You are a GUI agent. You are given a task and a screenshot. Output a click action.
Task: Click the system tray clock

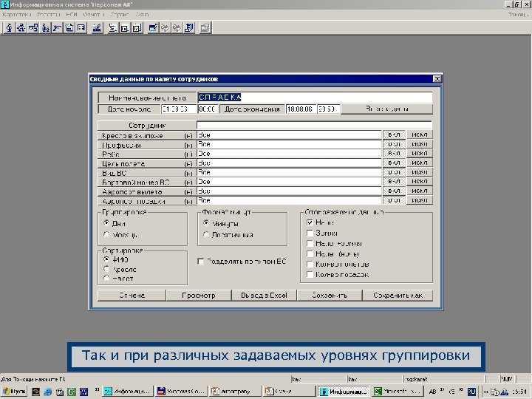519,392
